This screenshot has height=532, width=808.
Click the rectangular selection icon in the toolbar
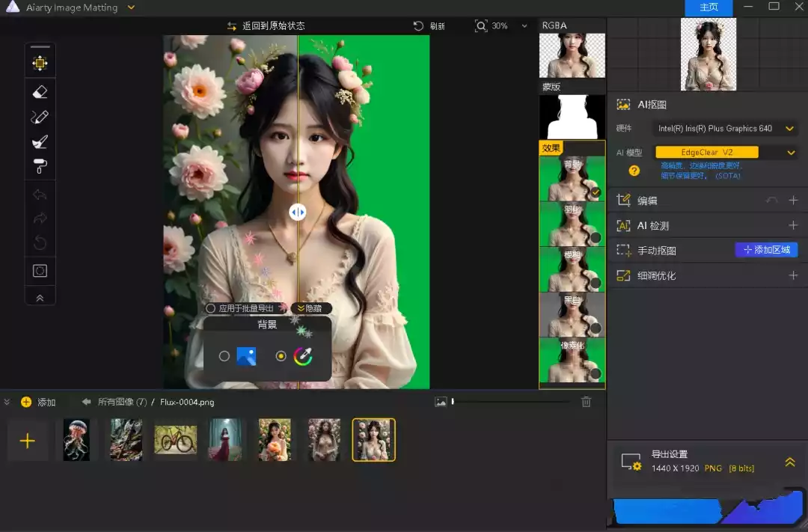(x=40, y=270)
